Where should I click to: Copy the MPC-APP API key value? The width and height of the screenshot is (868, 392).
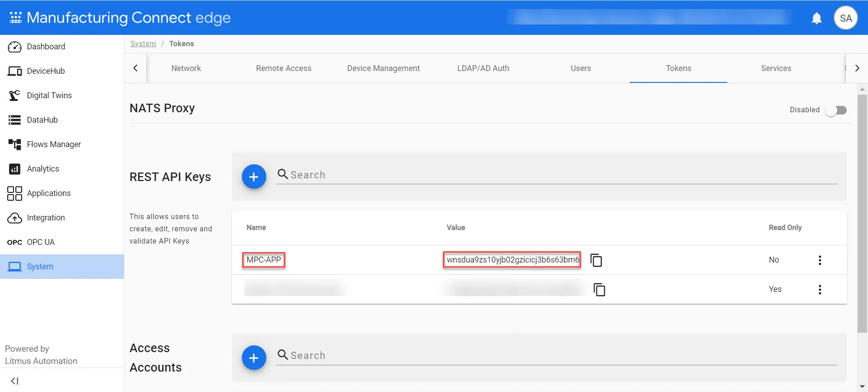596,260
